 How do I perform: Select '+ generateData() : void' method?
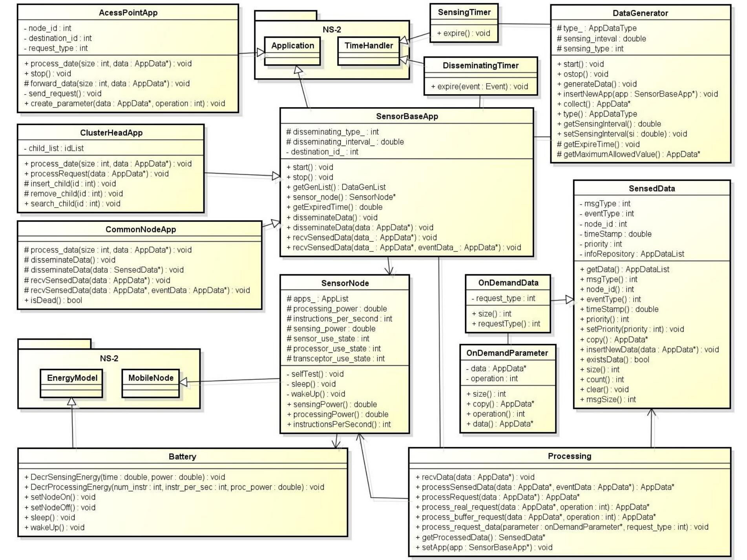[597, 84]
